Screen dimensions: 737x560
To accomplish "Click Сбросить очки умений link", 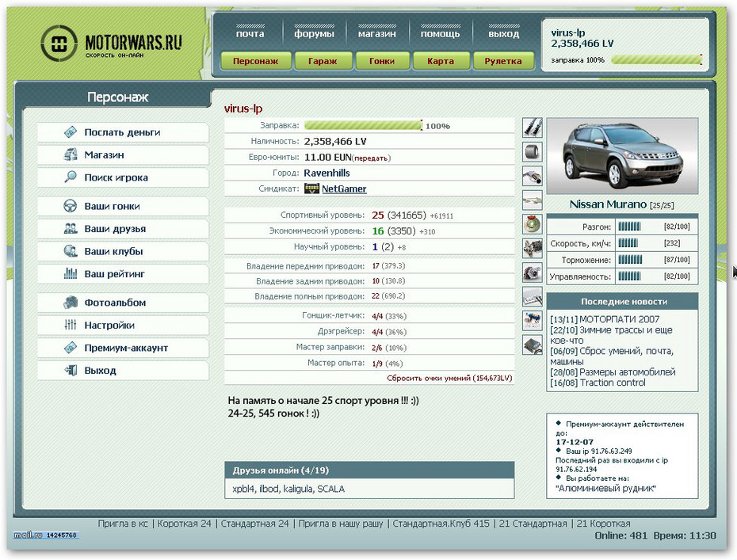I will point(449,378).
